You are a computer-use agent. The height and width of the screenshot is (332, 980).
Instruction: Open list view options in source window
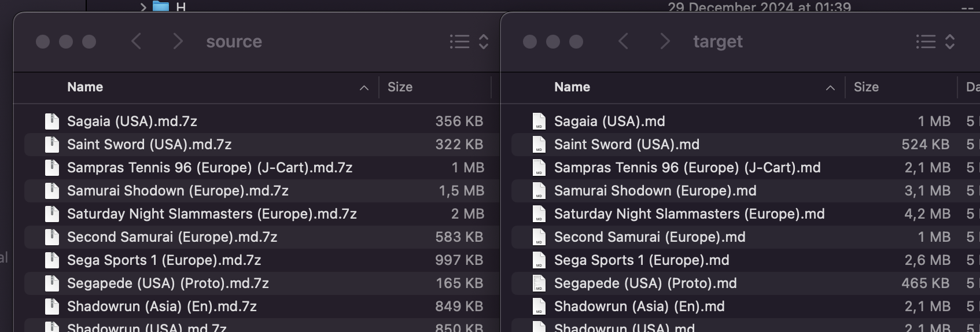(x=469, y=42)
